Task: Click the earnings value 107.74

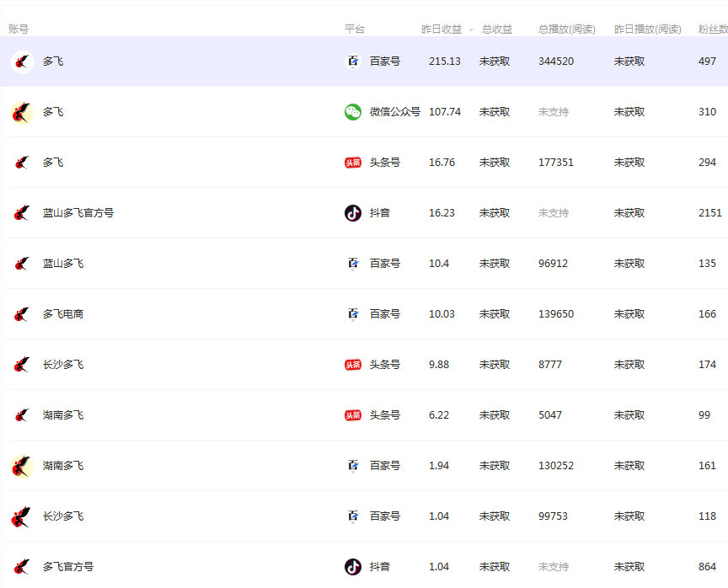Action: (445, 112)
